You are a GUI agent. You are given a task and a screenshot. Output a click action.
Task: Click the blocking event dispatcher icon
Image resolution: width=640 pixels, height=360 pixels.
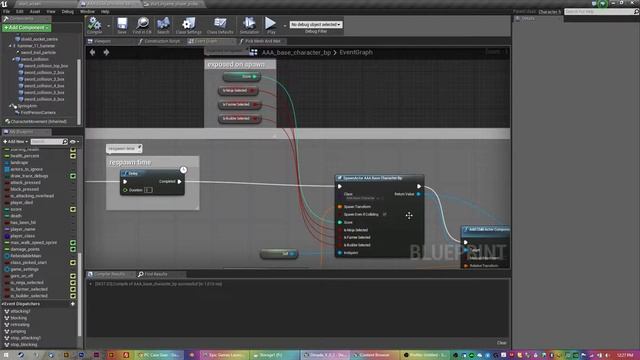coord(7,318)
